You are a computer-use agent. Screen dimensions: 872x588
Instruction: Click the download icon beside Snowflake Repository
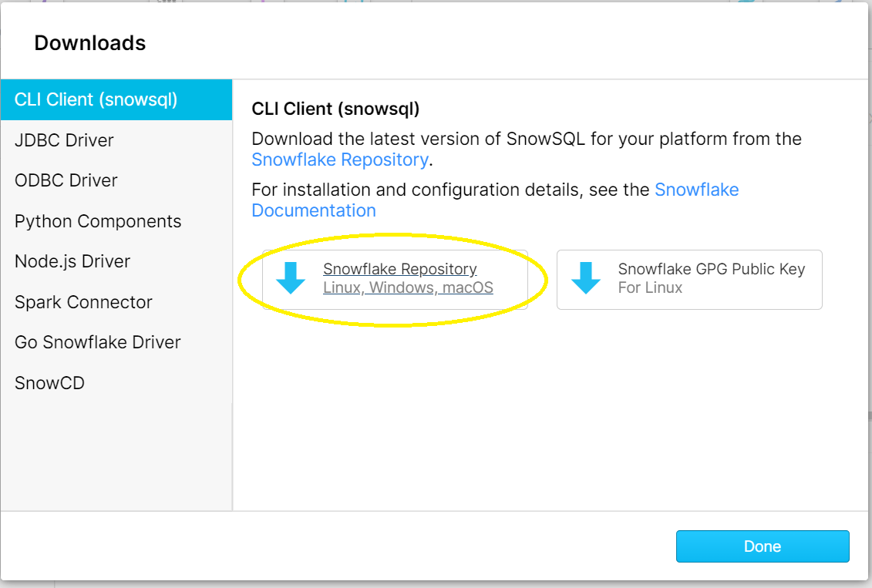pyautogui.click(x=291, y=280)
